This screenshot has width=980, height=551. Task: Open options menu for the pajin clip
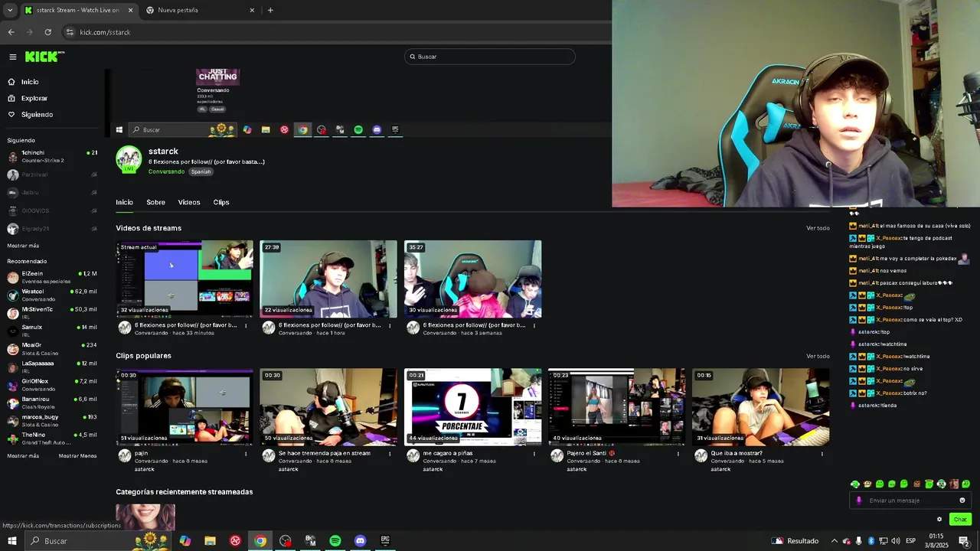(x=246, y=453)
